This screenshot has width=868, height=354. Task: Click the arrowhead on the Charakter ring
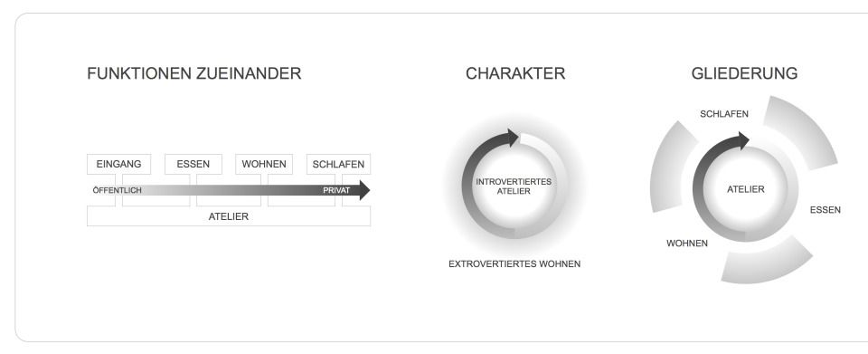pos(514,138)
